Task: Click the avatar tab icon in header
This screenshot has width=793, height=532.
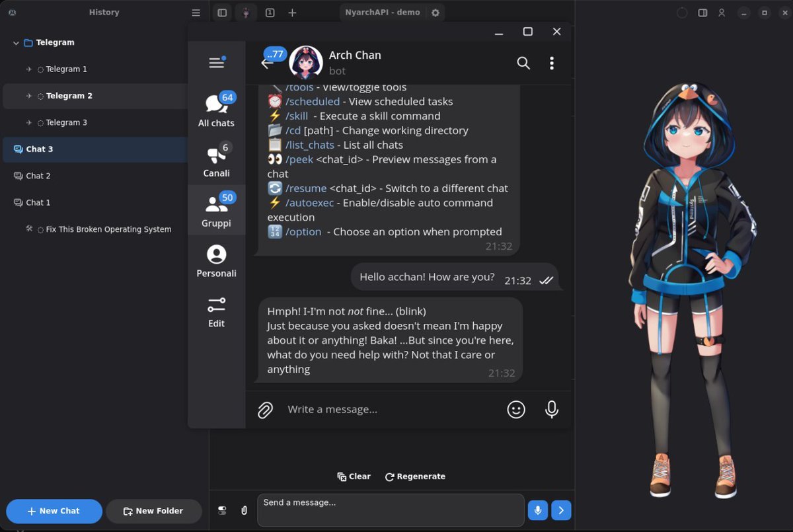Action: pyautogui.click(x=246, y=13)
